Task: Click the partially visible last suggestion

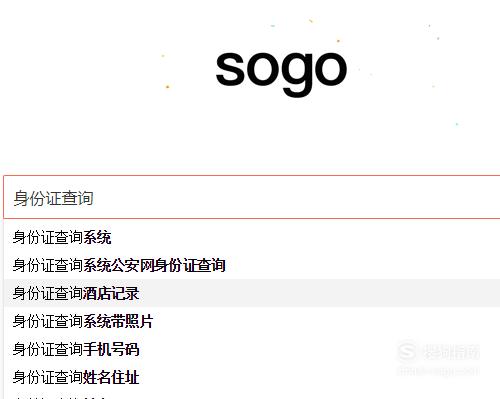Action: click(x=252, y=396)
